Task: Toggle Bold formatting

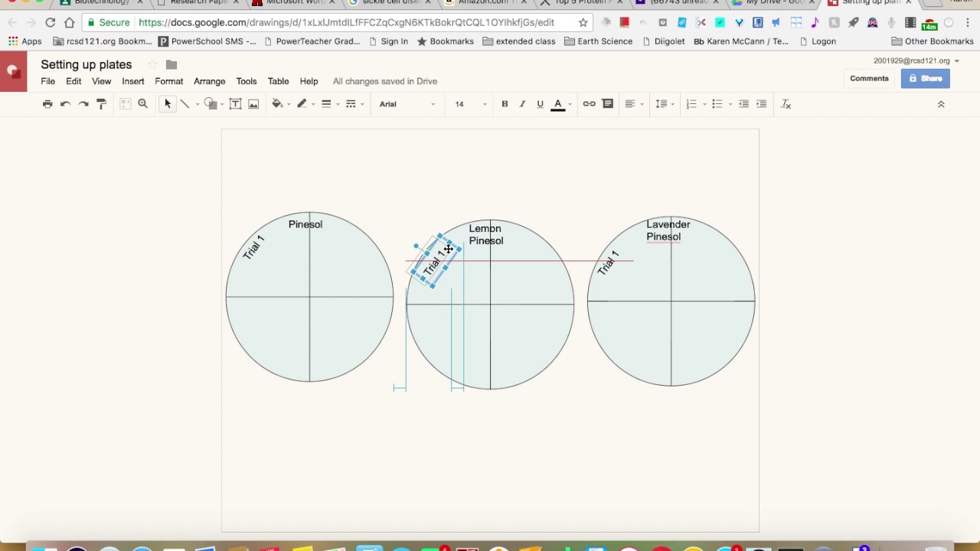Action: (x=505, y=104)
